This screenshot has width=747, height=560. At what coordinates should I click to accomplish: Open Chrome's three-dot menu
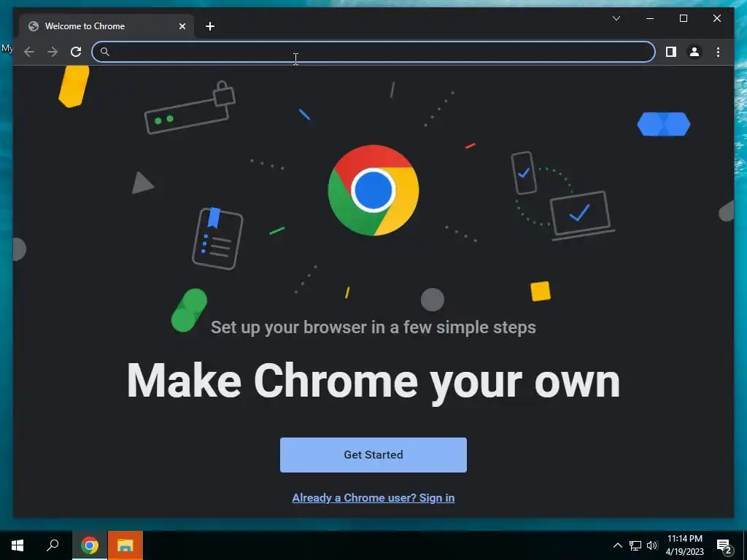click(718, 52)
